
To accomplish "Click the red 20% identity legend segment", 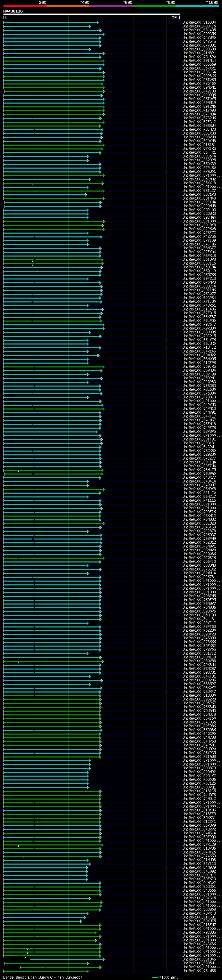I will pos(25,6).
